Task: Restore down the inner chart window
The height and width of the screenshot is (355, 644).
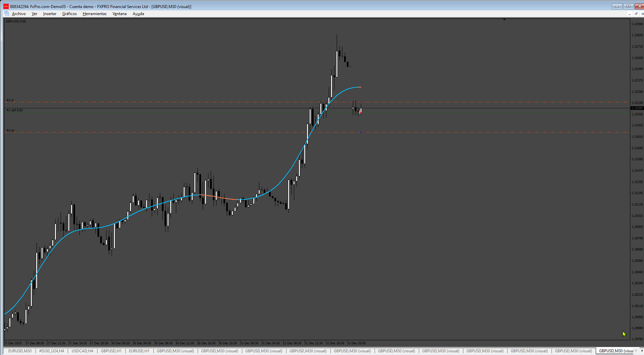Action: coord(636,14)
